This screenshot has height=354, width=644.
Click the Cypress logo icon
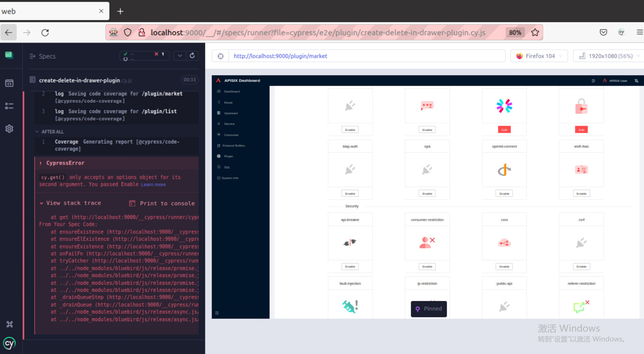click(x=9, y=343)
